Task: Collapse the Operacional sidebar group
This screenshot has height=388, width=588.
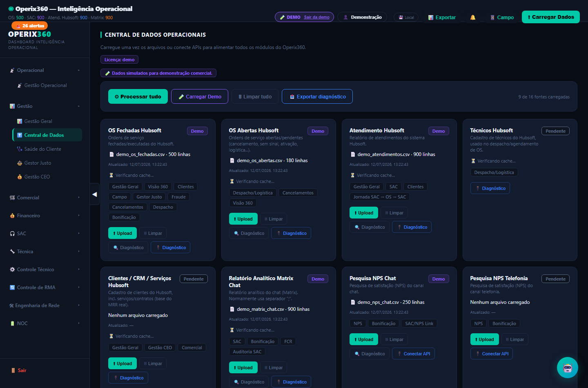Action: [x=45, y=70]
